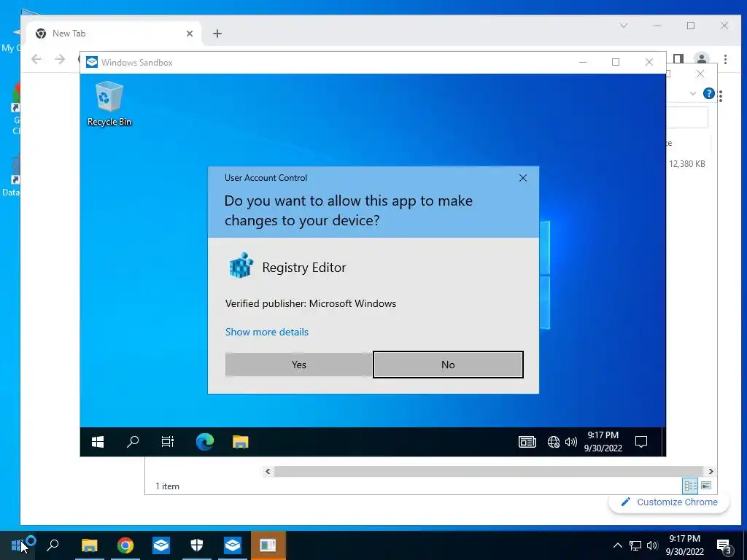The image size is (747, 560).
Task: Open Chrome profile avatar
Action: [701, 58]
